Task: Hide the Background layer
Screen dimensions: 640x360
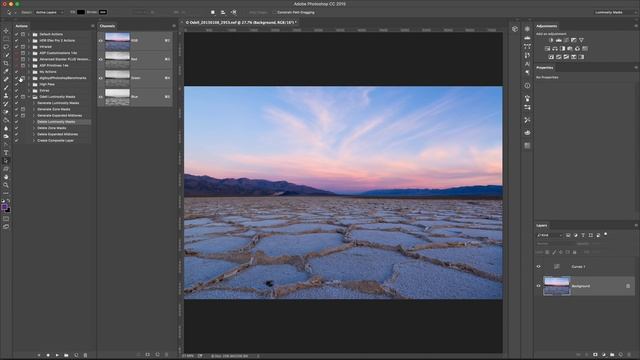Action: coord(538,286)
